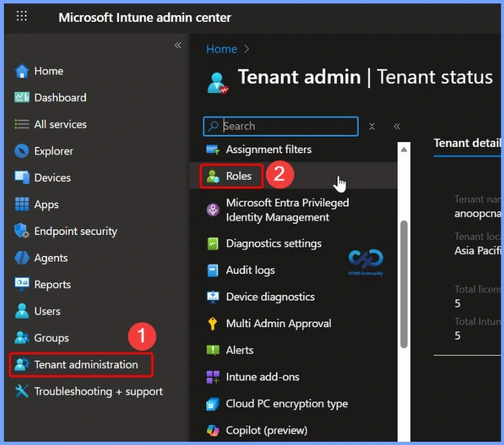The image size is (504, 445).
Task: Click the Tenant admin header icon
Action: pyautogui.click(x=218, y=83)
